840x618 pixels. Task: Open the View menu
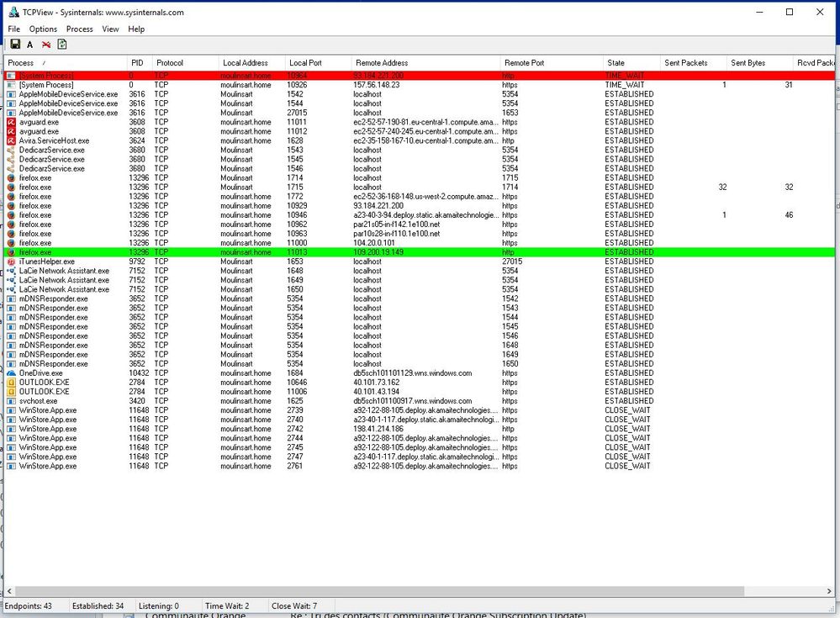[x=110, y=29]
